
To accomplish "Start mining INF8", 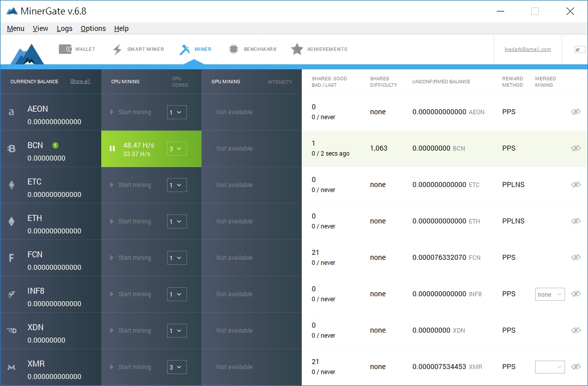I will [x=130, y=294].
